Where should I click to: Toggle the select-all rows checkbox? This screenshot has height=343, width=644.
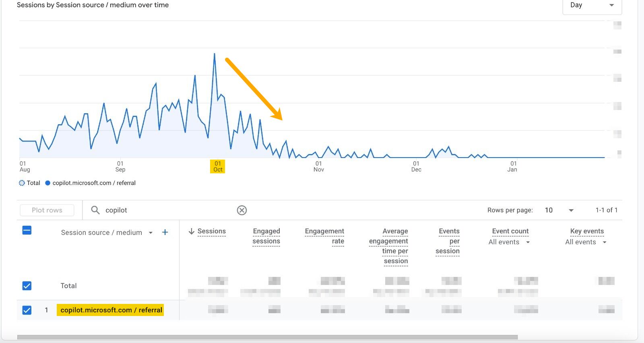(27, 231)
